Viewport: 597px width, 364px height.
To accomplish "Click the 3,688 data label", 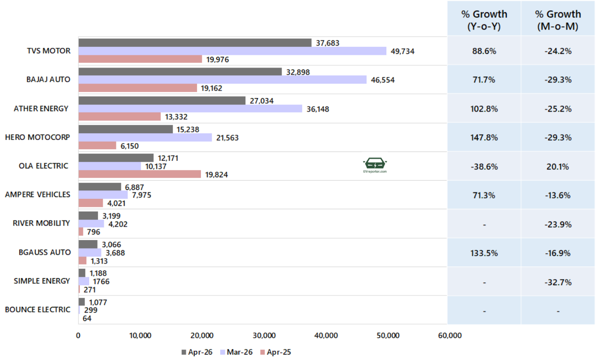I will coord(115,253).
